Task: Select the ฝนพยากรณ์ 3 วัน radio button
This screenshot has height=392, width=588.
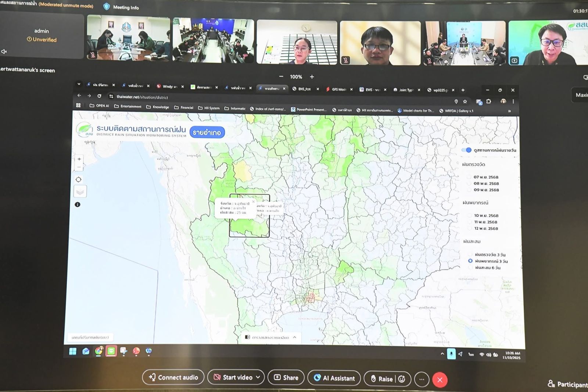Action: (x=470, y=261)
